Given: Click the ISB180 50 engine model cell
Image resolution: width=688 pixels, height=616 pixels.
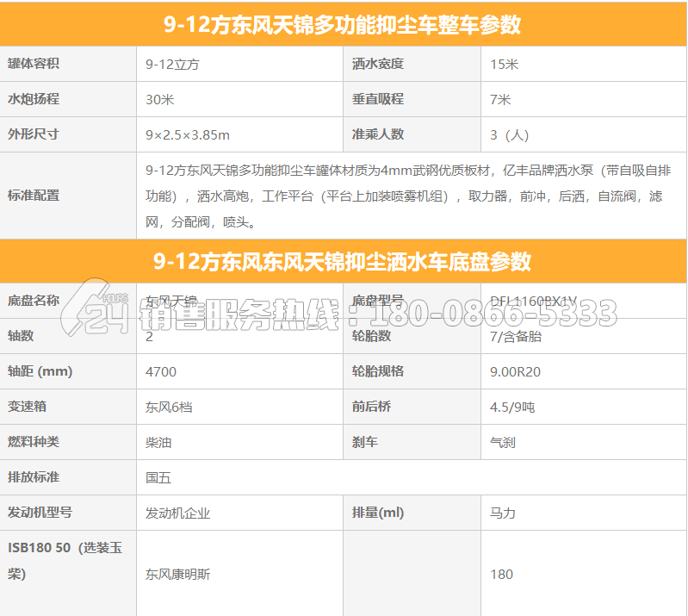Looking at the screenshot, I should point(67,560).
